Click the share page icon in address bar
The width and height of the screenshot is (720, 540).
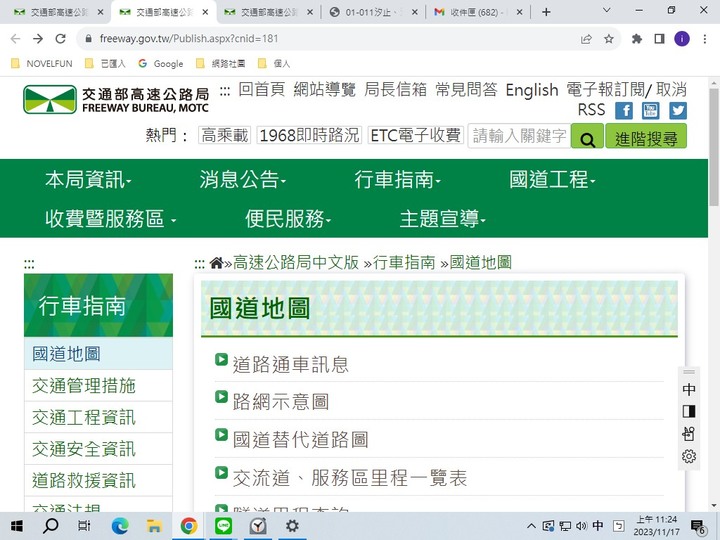point(586,39)
